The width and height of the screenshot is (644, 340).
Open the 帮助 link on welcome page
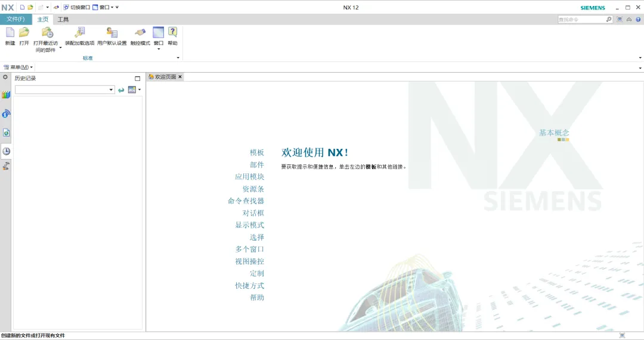(256, 297)
